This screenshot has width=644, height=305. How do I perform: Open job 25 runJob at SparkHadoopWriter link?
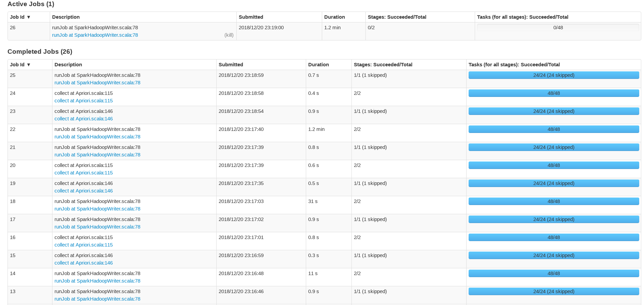(x=97, y=83)
